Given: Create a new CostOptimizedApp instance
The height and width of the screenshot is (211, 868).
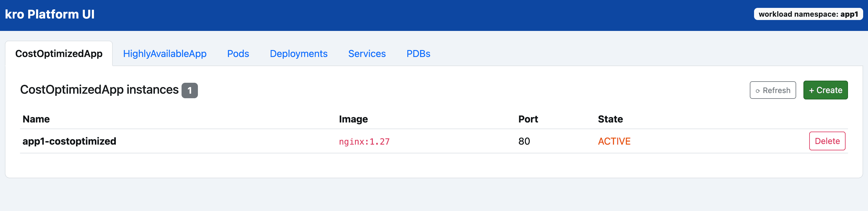Looking at the screenshot, I should pos(825,90).
